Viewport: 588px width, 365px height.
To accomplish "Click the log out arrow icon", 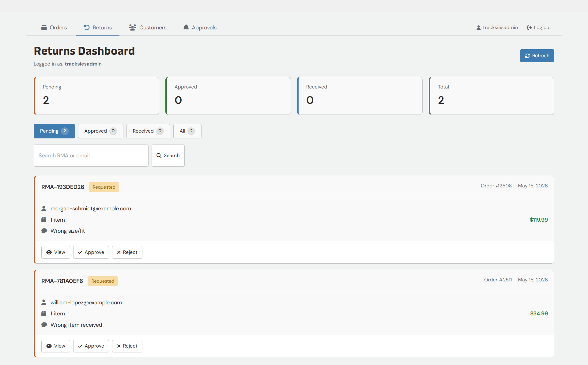I will (530, 28).
